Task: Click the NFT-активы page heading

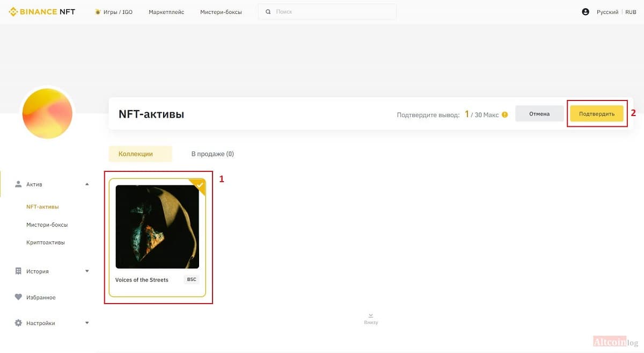Action: 151,114
